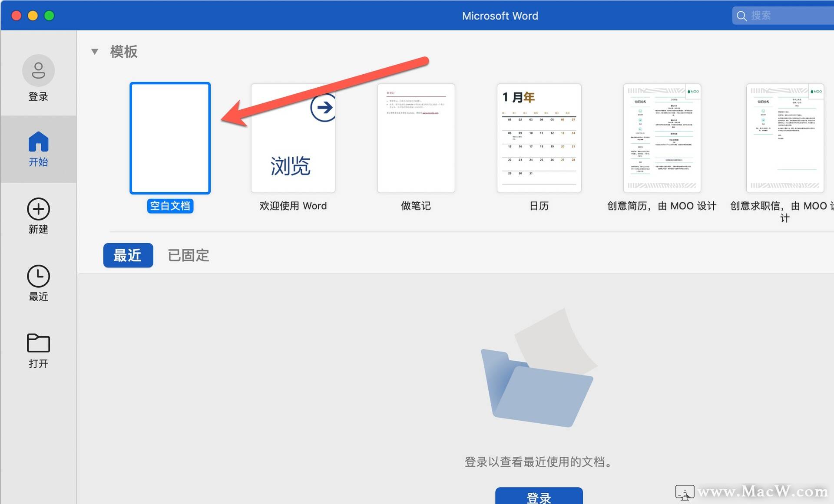Click the 做笔记 template label

click(416, 206)
